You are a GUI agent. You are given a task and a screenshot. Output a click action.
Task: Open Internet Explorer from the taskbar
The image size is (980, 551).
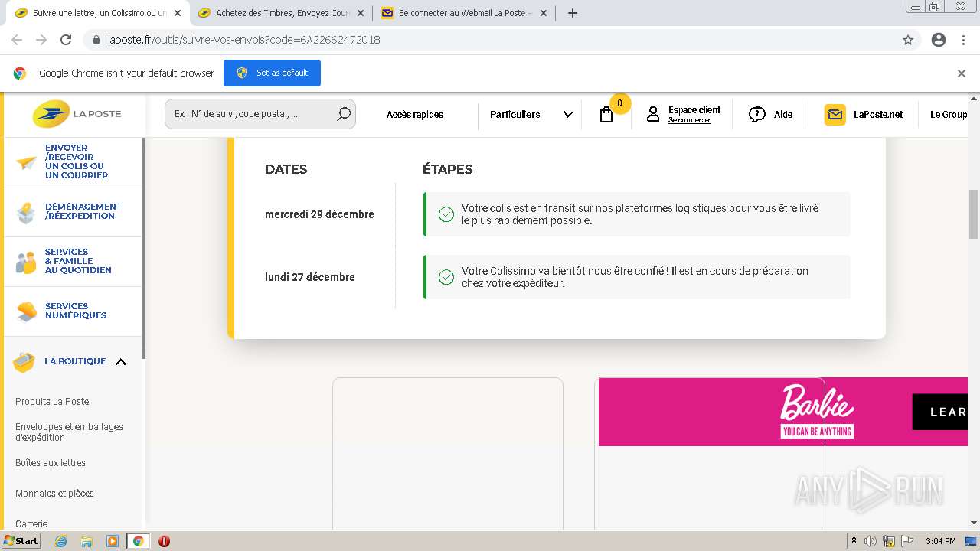60,541
